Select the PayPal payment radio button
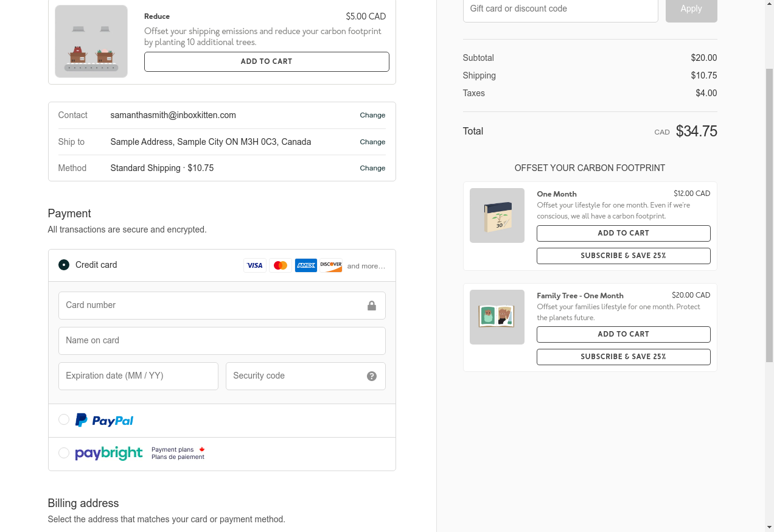 coord(64,419)
